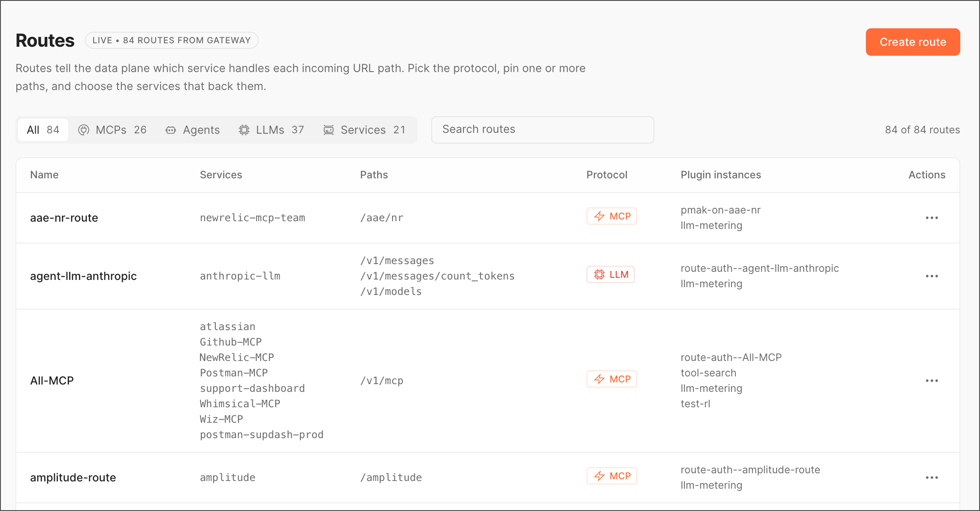Click MCP protocol badge on All-MCP row
This screenshot has width=980, height=511.
click(x=611, y=379)
